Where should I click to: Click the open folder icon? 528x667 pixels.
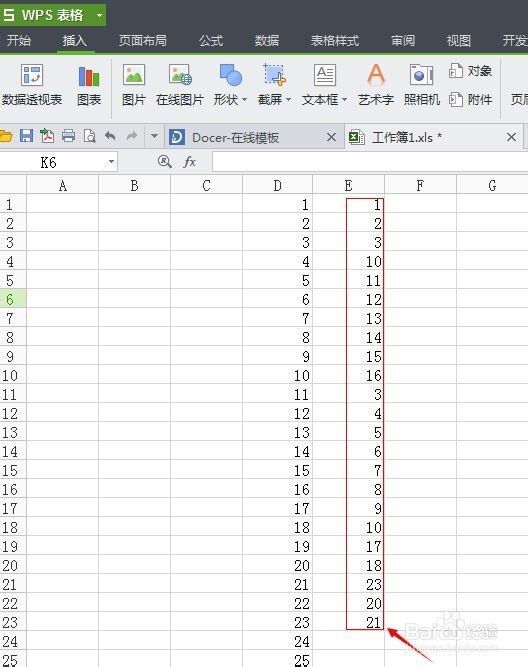click(x=6, y=137)
